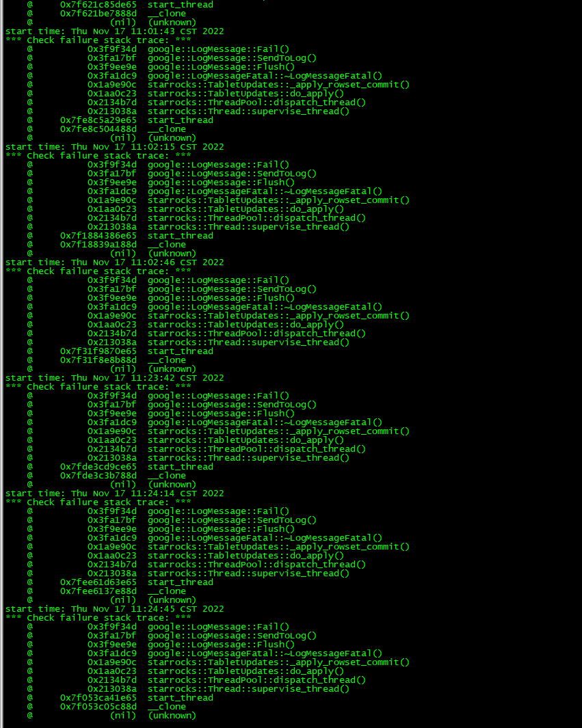Click the address 0x7f621be7888d
The image size is (582, 728).
(98, 14)
